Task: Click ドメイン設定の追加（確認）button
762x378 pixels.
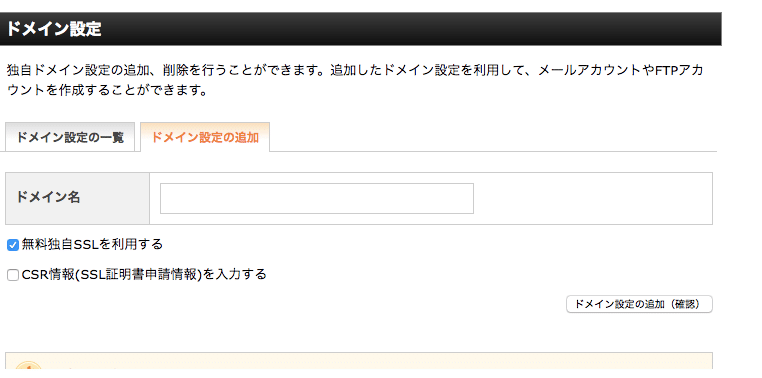Action: tap(639, 304)
